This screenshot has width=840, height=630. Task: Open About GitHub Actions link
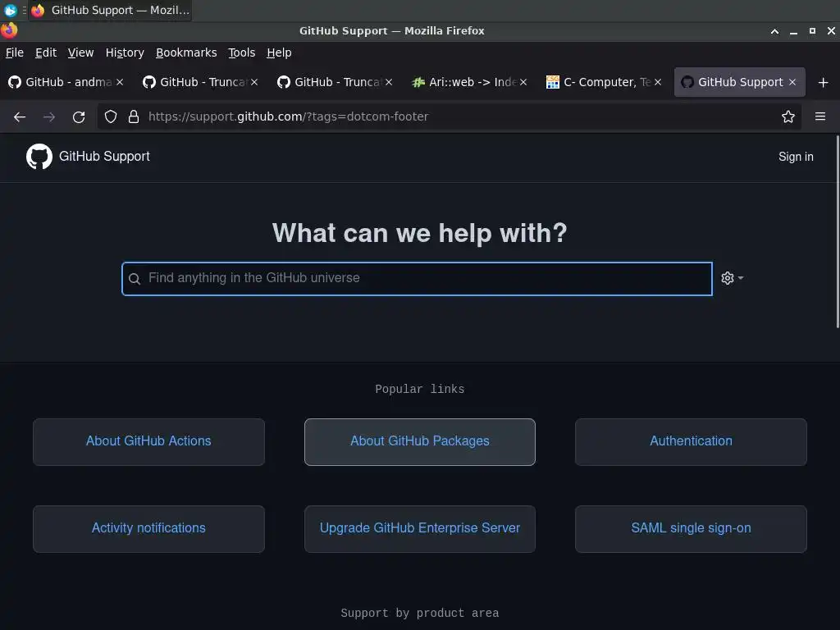coord(149,441)
